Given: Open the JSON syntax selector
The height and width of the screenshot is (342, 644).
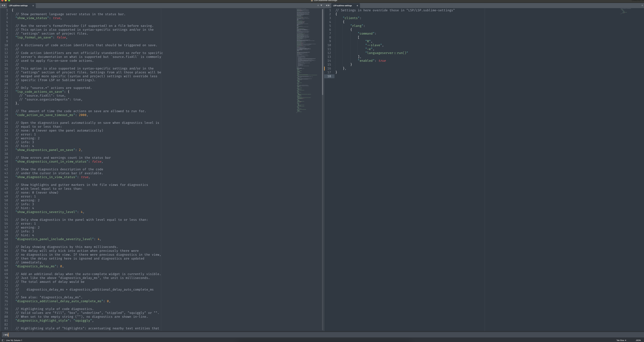Looking at the screenshot, I should click(638, 340).
